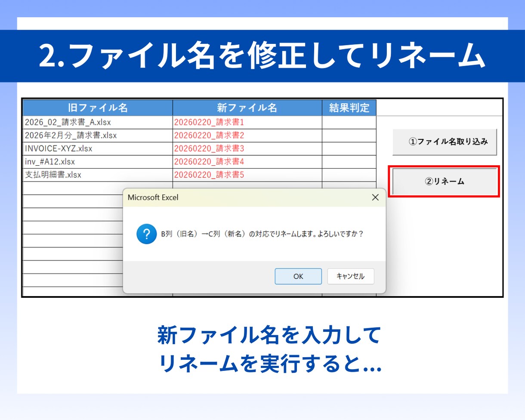The height and width of the screenshot is (420, 525).
Task: Click the ②リネーム button
Action: [x=445, y=182]
